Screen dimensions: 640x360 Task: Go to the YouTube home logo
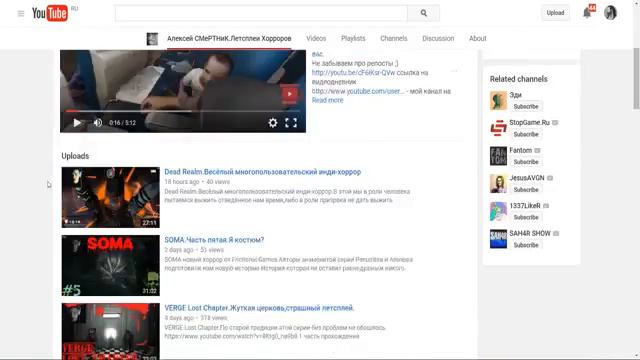50,13
